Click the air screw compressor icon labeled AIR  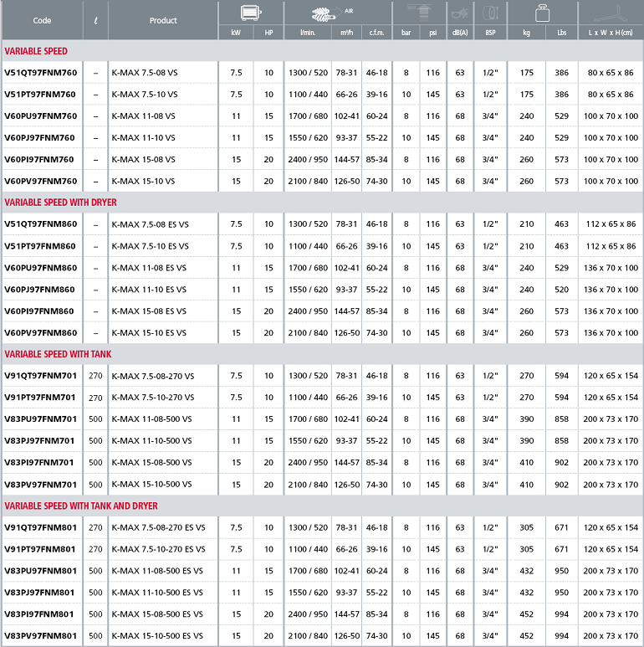tap(332, 14)
